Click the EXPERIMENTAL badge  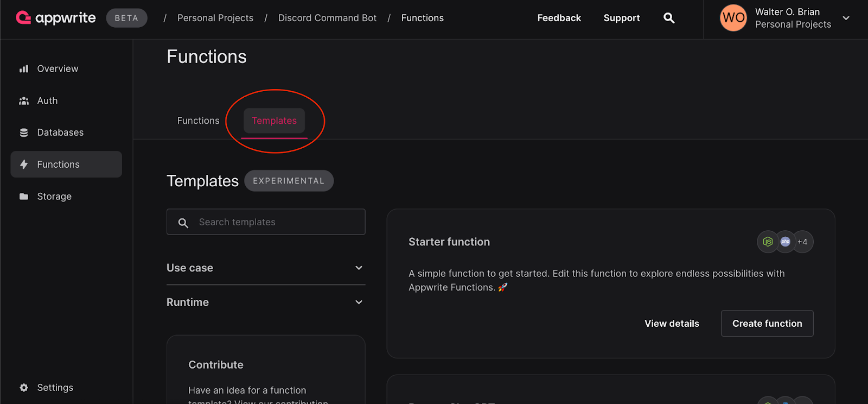[x=289, y=181]
